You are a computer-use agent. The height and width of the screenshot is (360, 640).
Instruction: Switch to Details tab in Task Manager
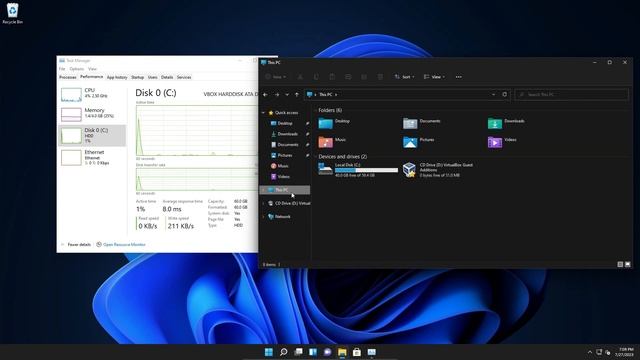coord(167,77)
